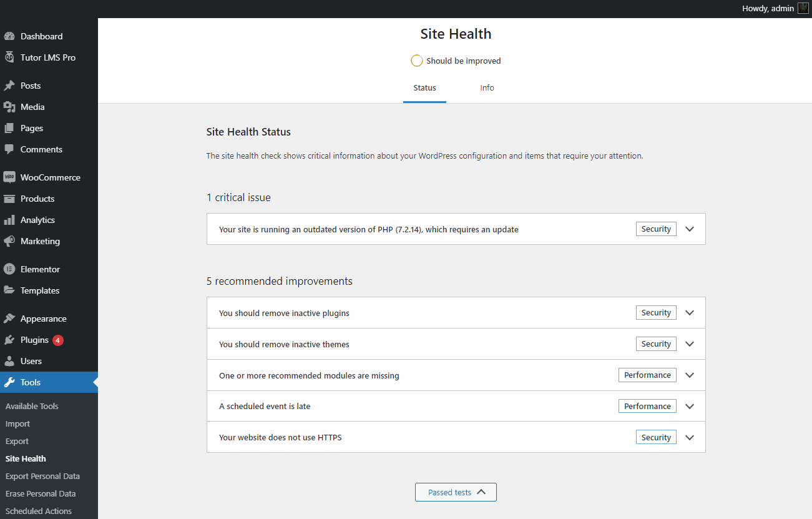Open Erase Personal Data submenu item
Image resolution: width=812 pixels, height=519 pixels.
coord(41,493)
